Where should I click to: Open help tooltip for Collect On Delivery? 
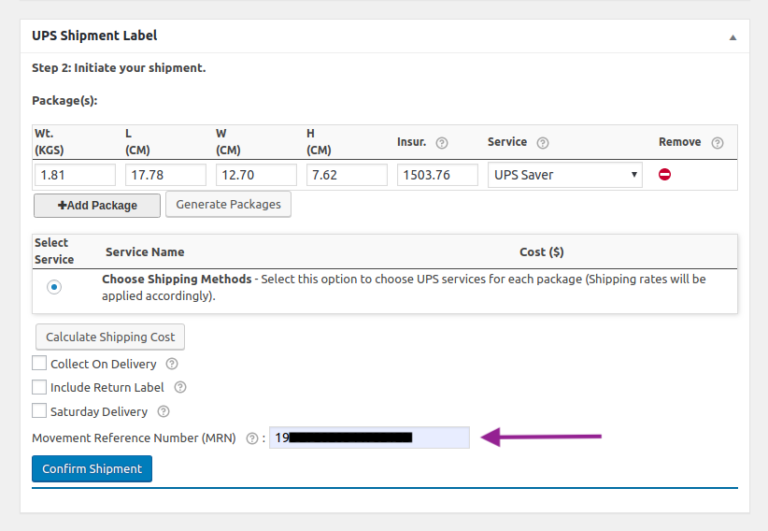[172, 364]
